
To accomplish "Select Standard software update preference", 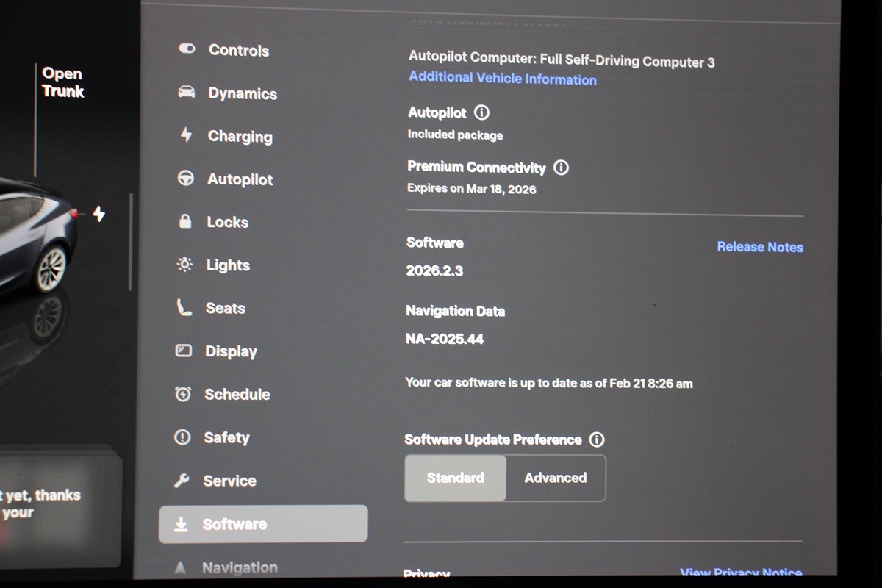I will [x=455, y=478].
